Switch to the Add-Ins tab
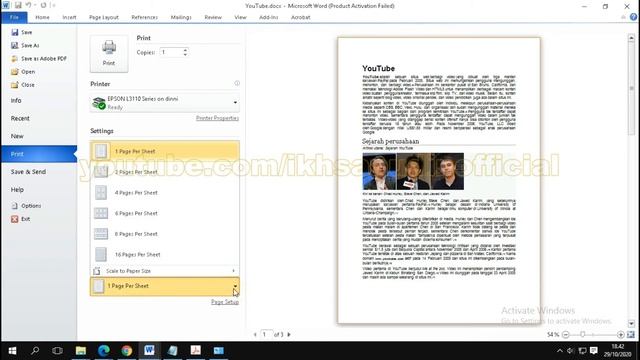The height and width of the screenshot is (360, 640). coord(269,17)
